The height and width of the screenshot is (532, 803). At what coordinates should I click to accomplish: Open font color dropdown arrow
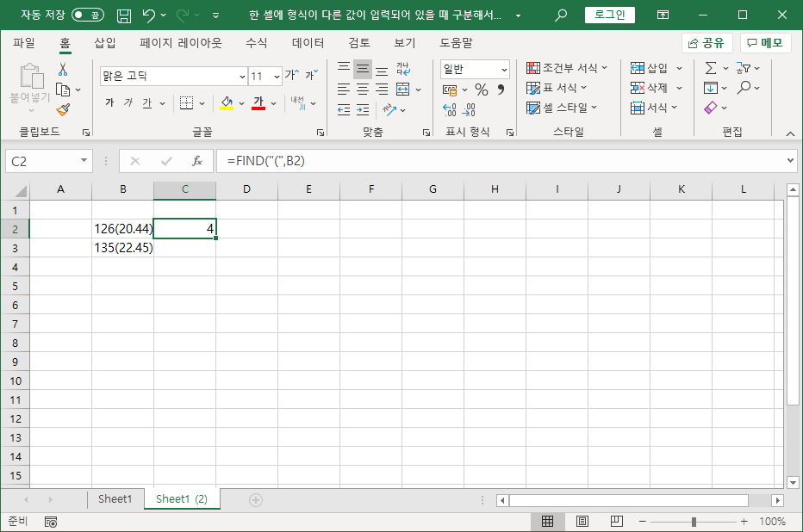click(x=273, y=104)
